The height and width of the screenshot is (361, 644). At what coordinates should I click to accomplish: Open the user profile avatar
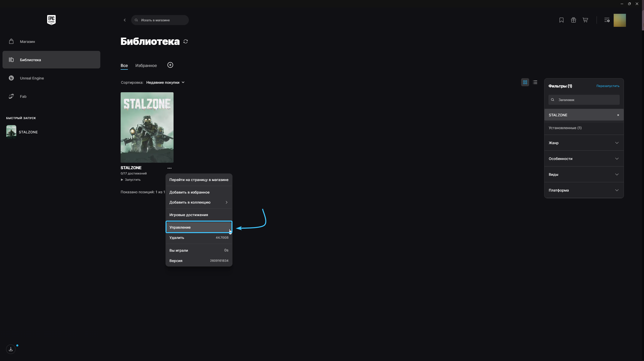click(620, 20)
